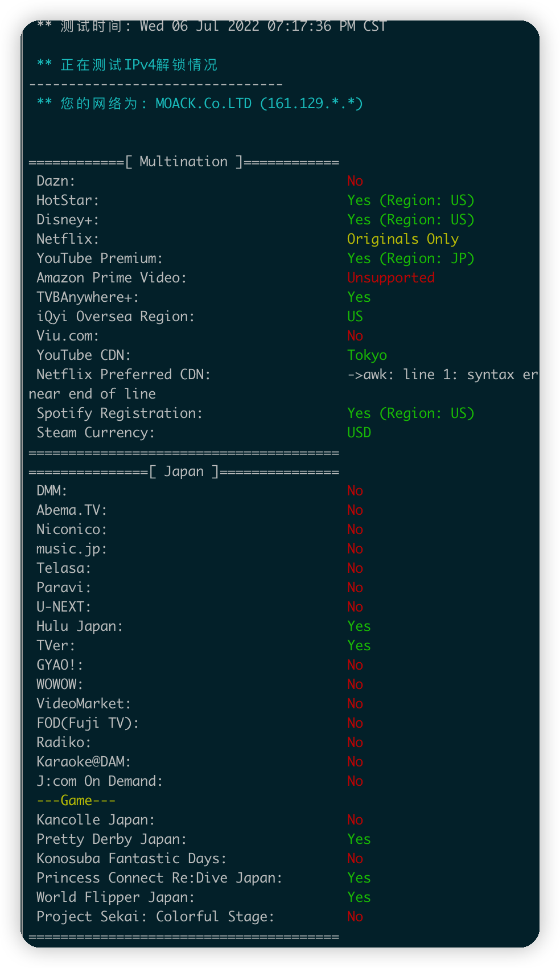
Task: Click the Project Sekai: Colorful Stage label
Action: tap(155, 917)
